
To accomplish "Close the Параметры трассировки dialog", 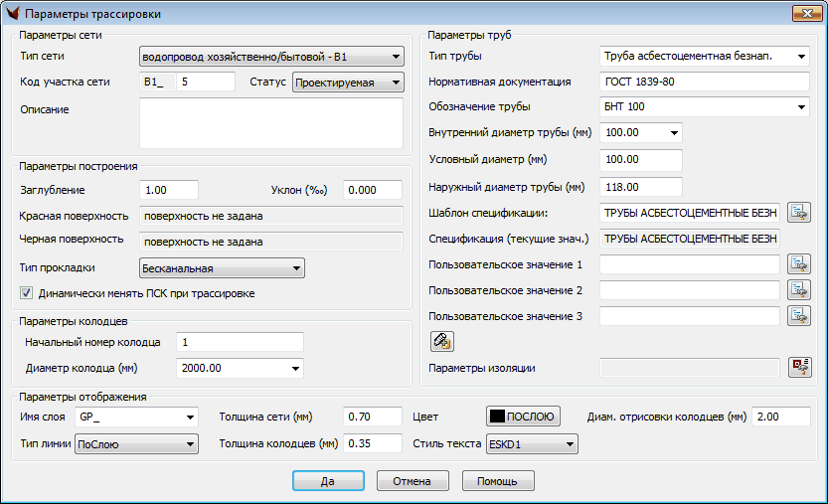I will 805,14.
